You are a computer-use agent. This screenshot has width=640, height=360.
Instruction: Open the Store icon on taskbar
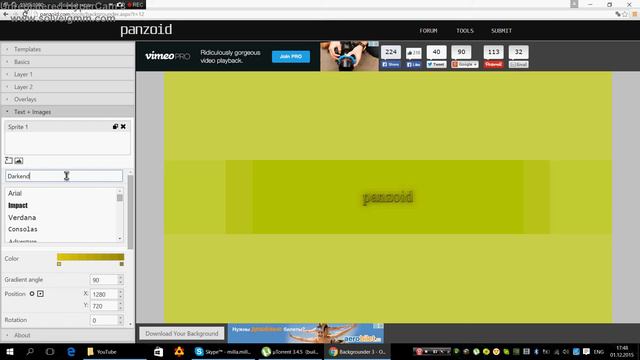coord(158,351)
